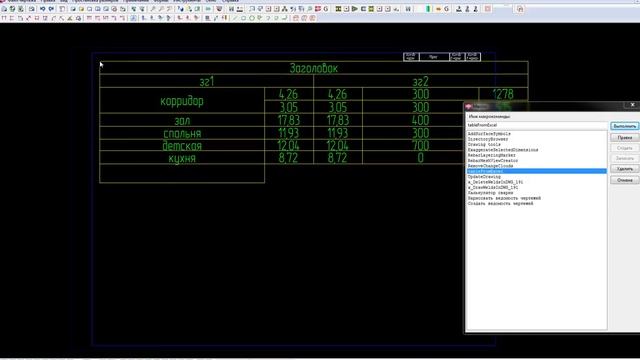
Task: Click the кухня table cell
Action: pyautogui.click(x=182, y=158)
